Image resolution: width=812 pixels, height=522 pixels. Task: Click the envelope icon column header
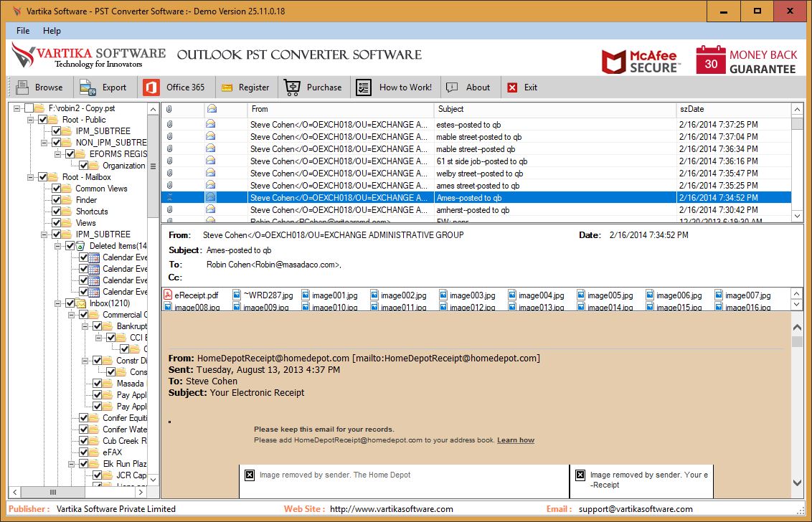(212, 109)
